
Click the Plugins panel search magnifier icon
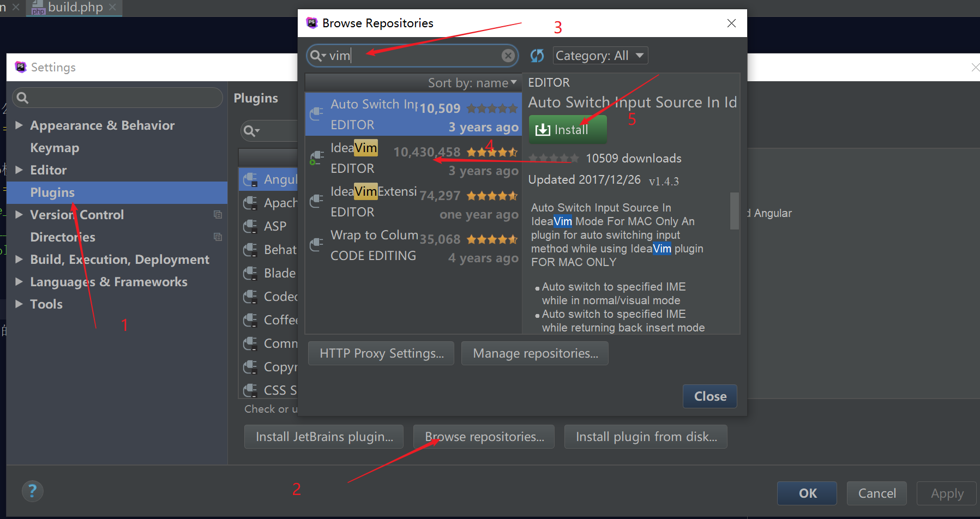click(251, 131)
